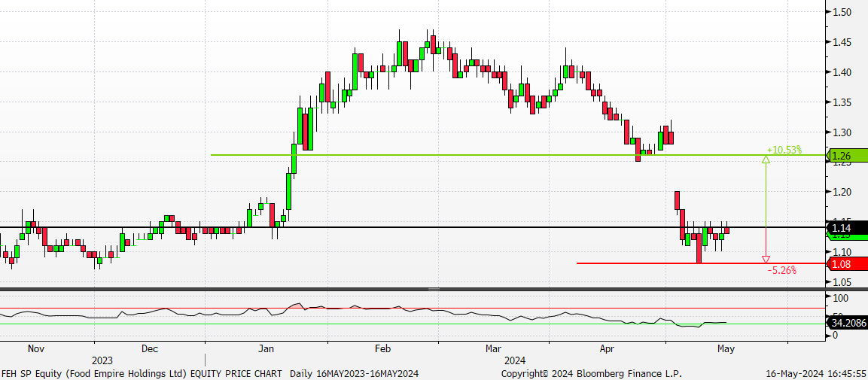
Task: Click the Dec month label on the time axis
Action: tap(150, 349)
